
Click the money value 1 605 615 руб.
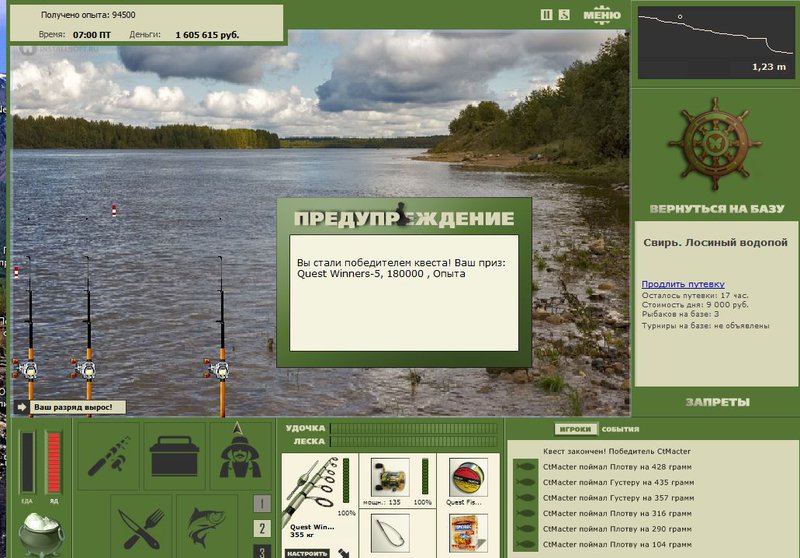pyautogui.click(x=207, y=35)
